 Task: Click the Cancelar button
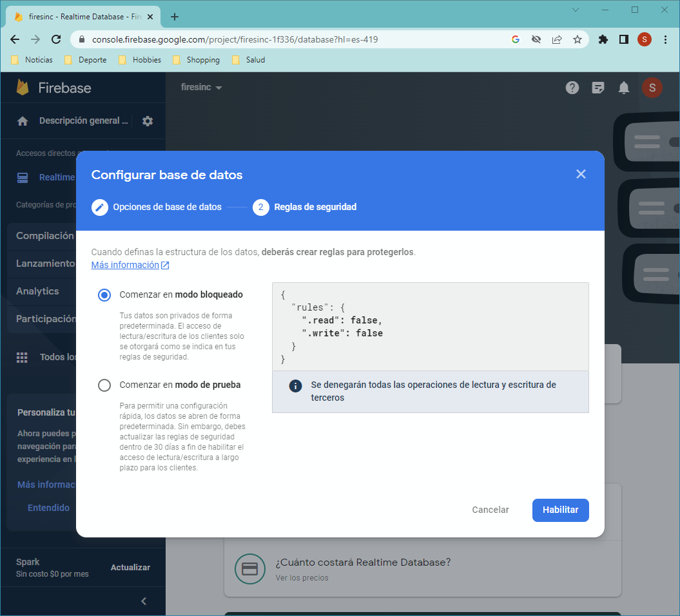[491, 510]
